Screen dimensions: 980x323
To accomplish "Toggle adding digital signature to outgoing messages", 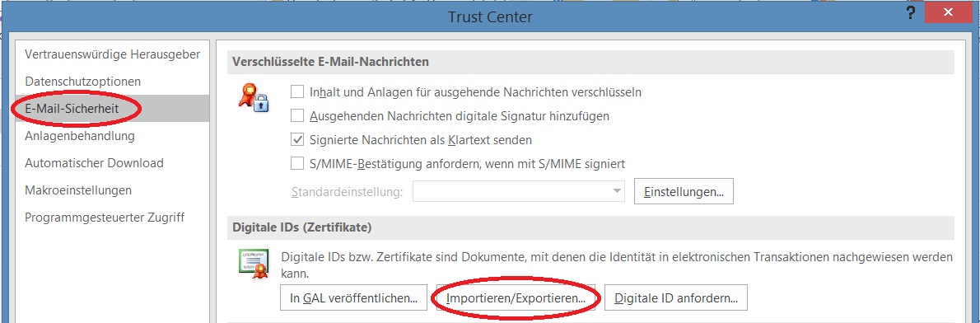I will click(x=297, y=115).
